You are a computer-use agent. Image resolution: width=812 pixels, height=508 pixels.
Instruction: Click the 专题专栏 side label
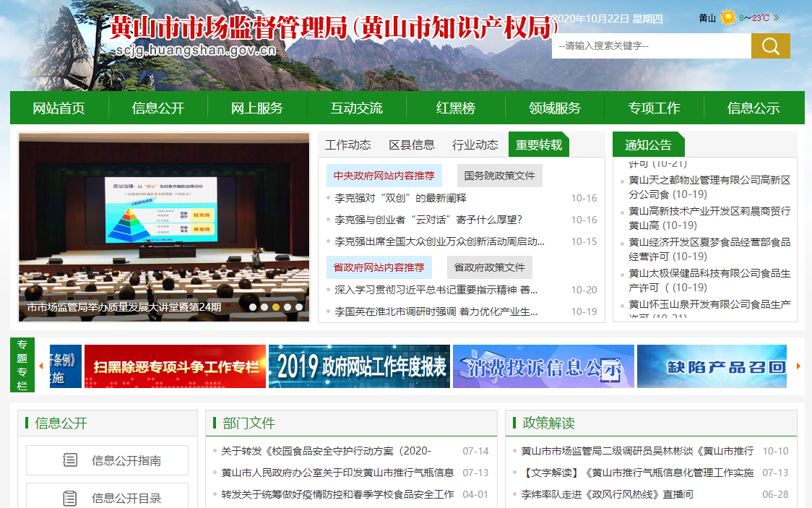tap(22, 365)
